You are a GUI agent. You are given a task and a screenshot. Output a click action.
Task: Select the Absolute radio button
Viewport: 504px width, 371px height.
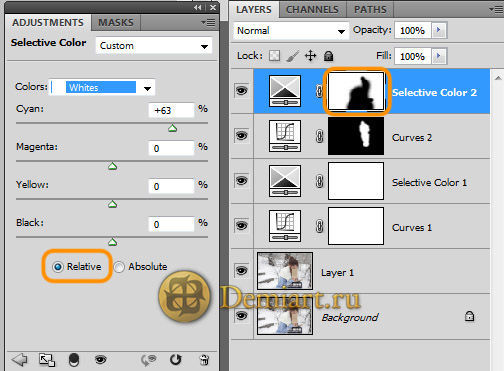tap(119, 267)
